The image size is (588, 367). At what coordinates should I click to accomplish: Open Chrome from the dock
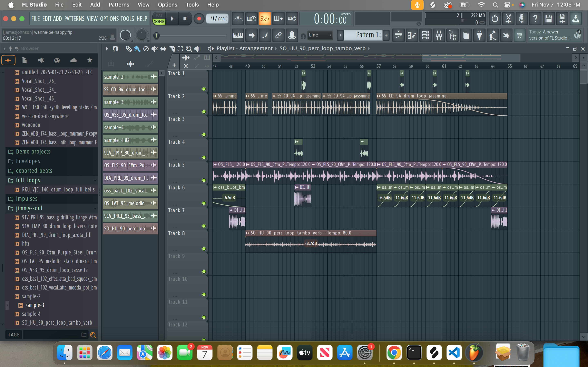click(x=394, y=353)
